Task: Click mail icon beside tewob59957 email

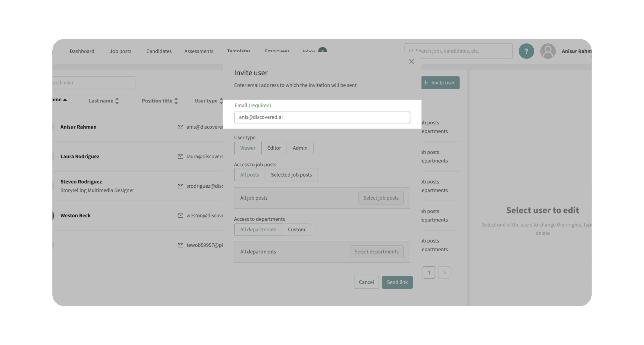Action: click(x=180, y=245)
